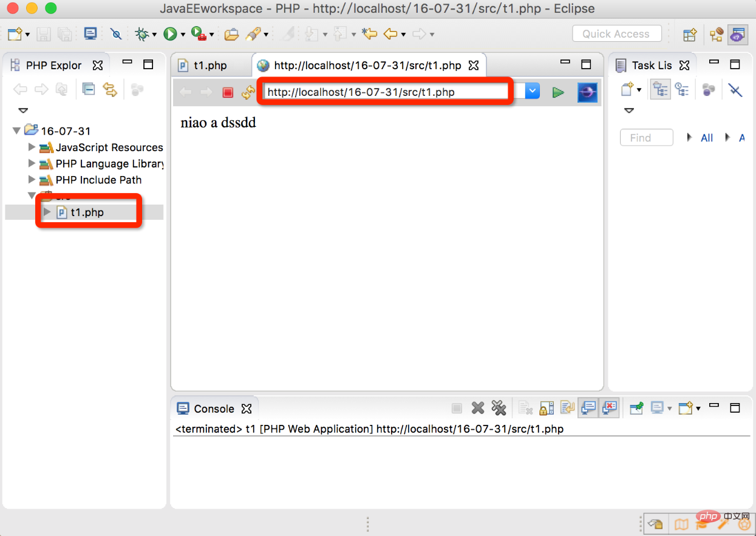The height and width of the screenshot is (536, 756).
Task: Click the Quick Access search field
Action: (x=616, y=34)
